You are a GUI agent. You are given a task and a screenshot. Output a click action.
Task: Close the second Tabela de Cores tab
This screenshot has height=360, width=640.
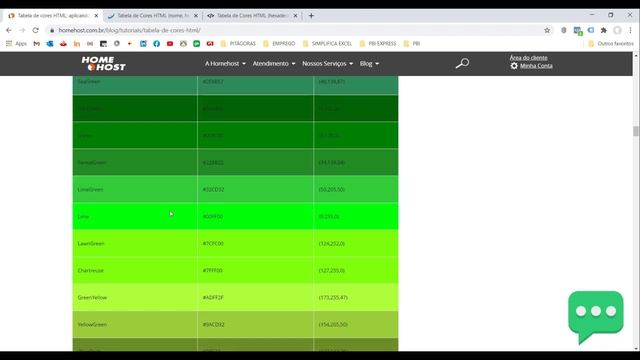coord(196,16)
